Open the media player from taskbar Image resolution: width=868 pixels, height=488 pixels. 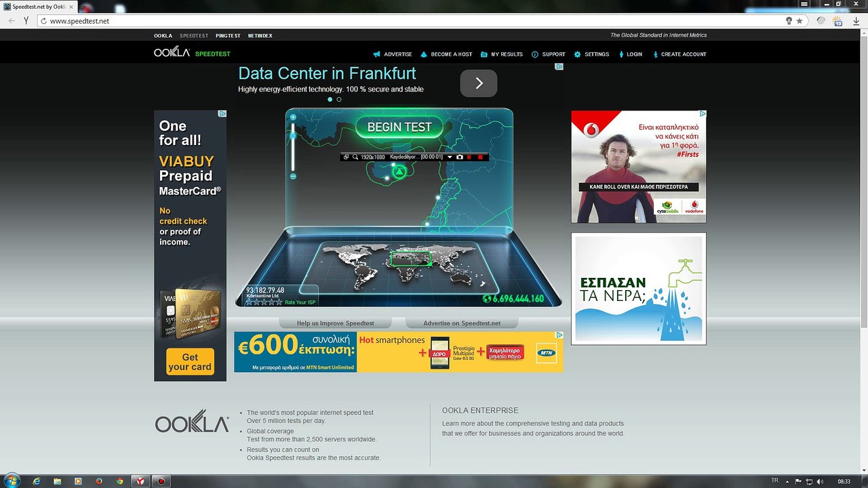tap(78, 481)
